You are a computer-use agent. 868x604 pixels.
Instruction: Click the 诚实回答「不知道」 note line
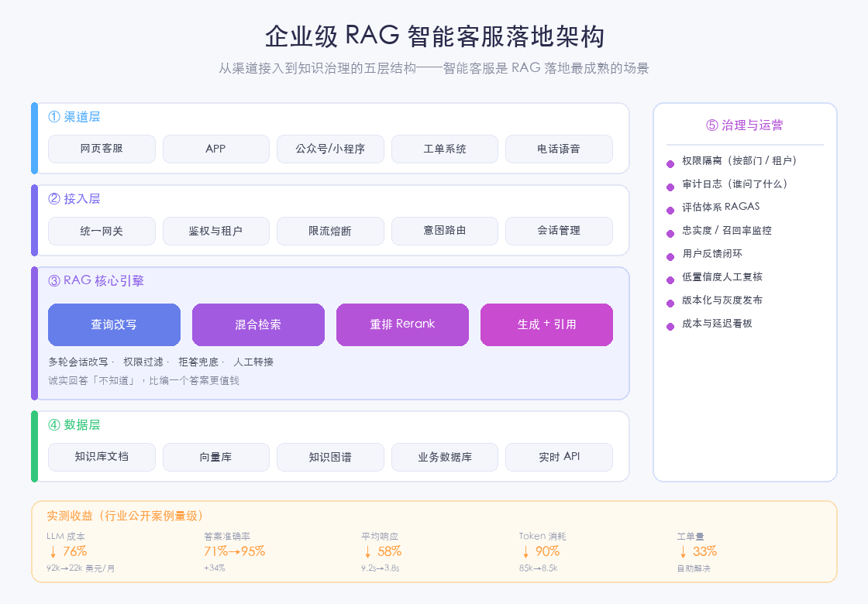(x=144, y=380)
